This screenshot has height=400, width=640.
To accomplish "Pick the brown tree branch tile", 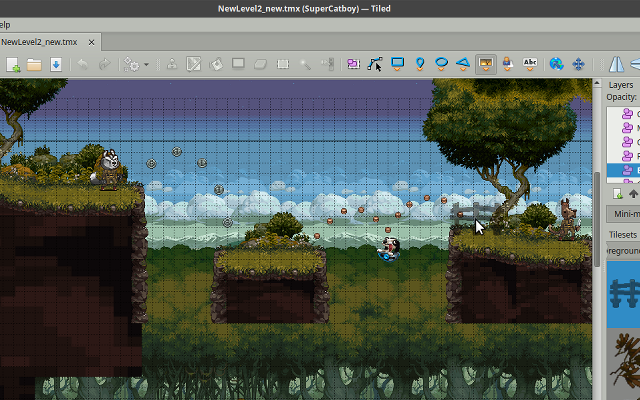I will (x=624, y=364).
